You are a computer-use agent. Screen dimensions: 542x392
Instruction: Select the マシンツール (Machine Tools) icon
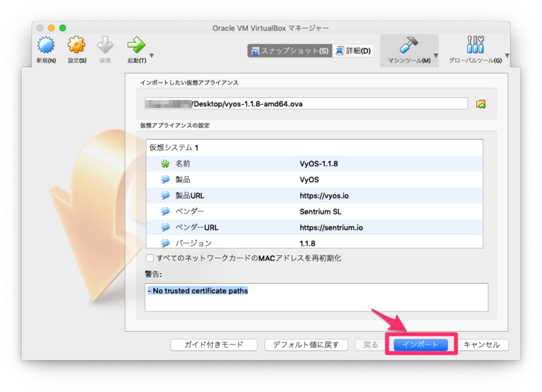[x=409, y=47]
